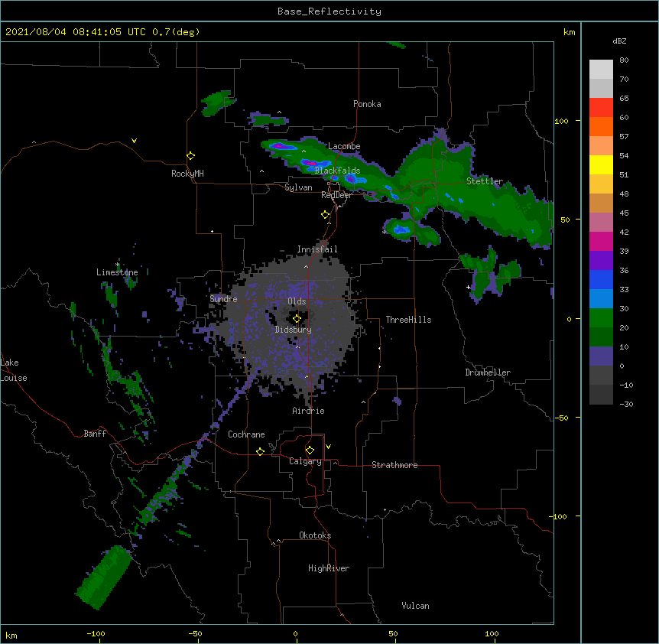Pick the red 60-65 dBZ legend swatch
Image resolution: width=659 pixels, height=644 pixels.
[601, 108]
